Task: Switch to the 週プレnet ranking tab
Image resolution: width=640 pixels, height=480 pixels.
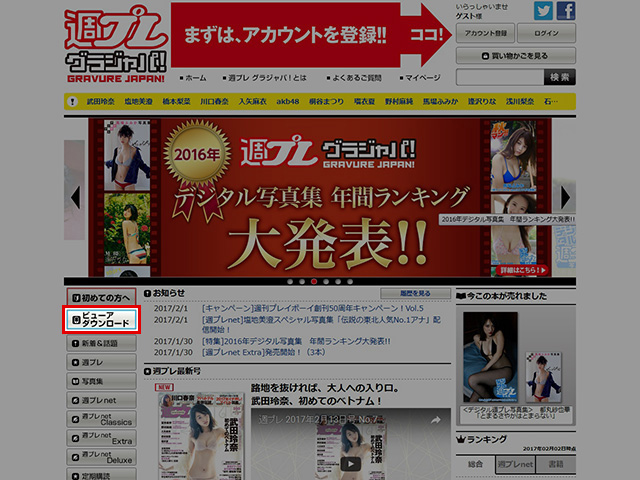Action: pyautogui.click(x=515, y=464)
